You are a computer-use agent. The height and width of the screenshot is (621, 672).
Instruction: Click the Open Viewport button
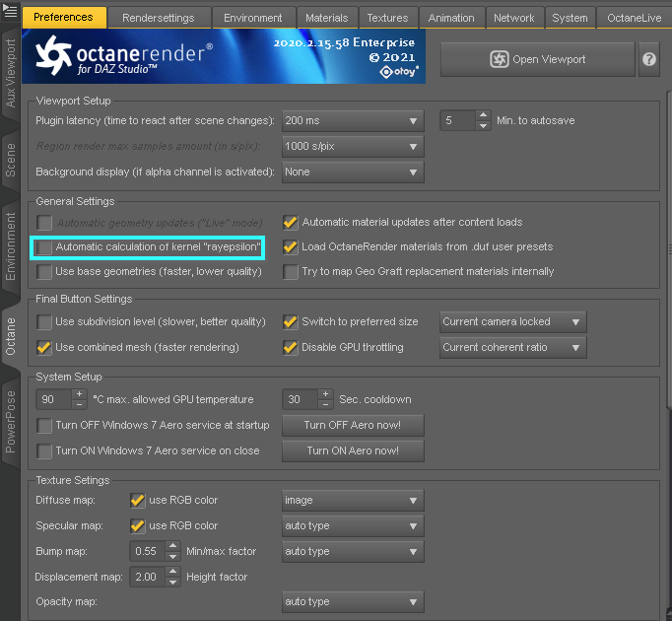pos(538,59)
